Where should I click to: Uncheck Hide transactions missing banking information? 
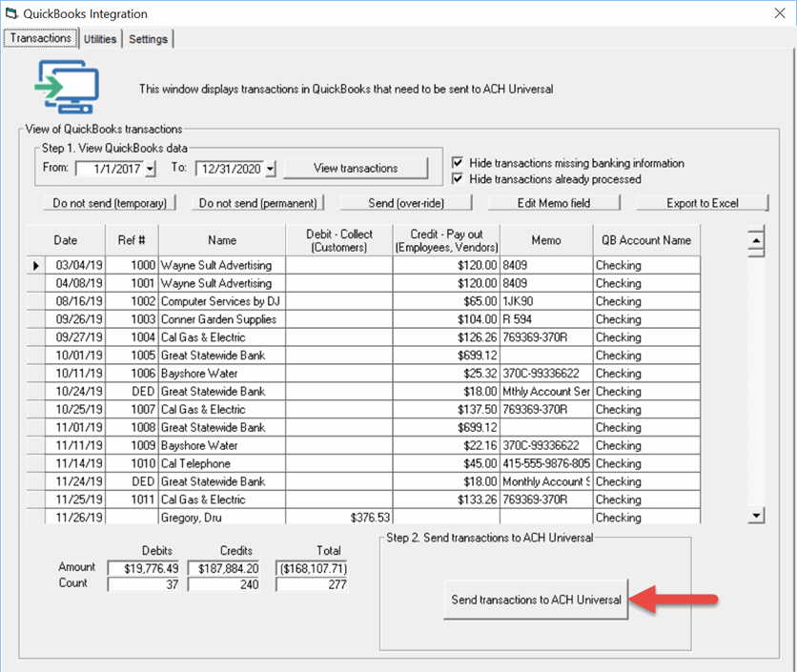pyautogui.click(x=458, y=163)
